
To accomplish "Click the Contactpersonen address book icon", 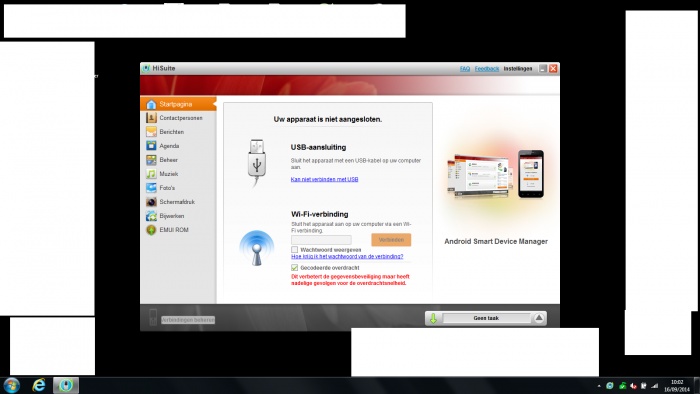I will (151, 118).
